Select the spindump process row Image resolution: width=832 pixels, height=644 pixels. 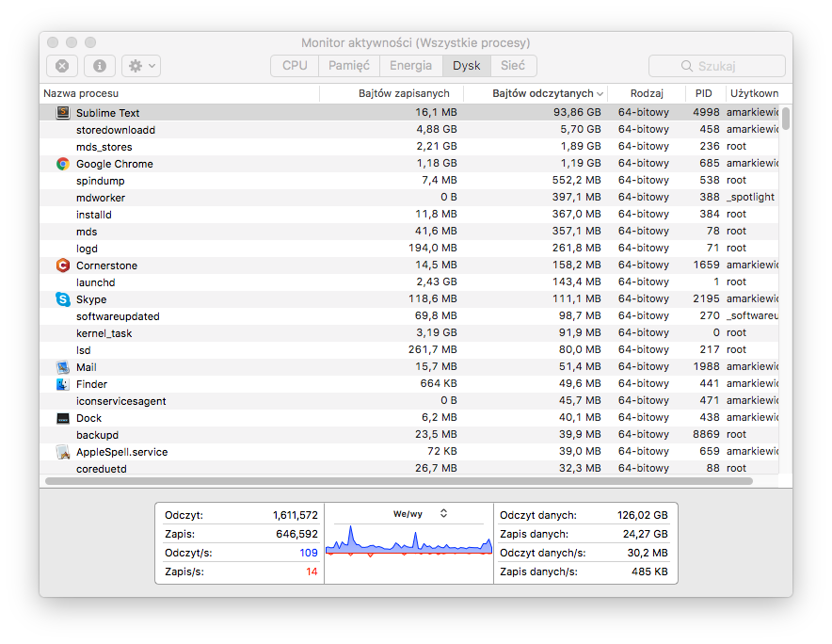tap(409, 181)
